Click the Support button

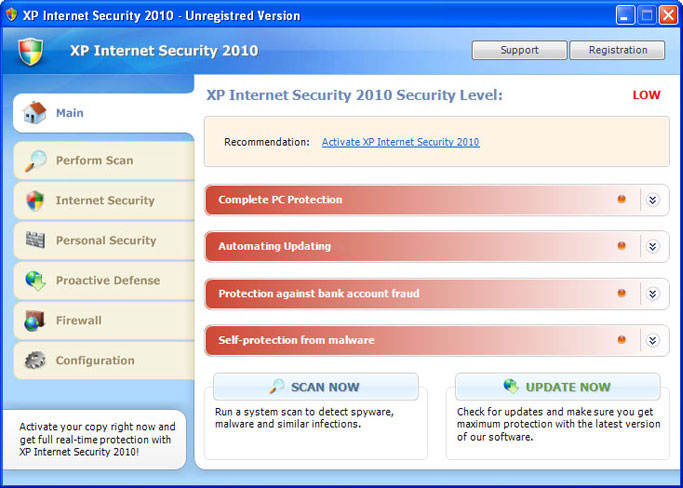coord(519,50)
